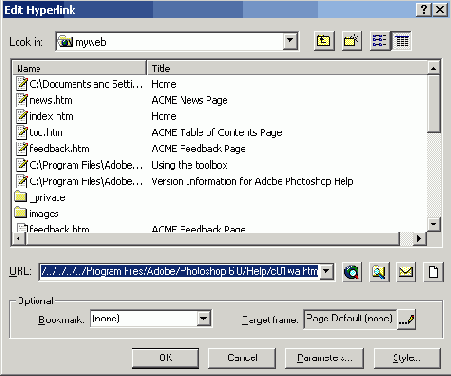Click the Up One Level folder icon

324,41
